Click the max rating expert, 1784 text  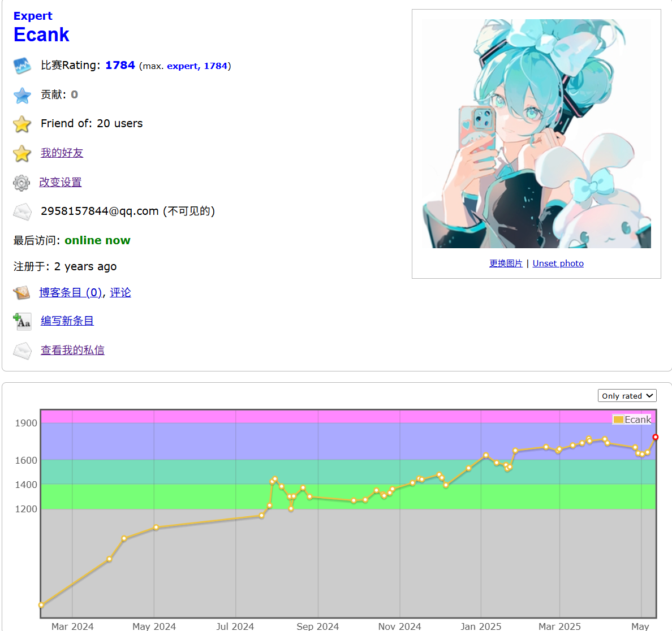[x=197, y=66]
